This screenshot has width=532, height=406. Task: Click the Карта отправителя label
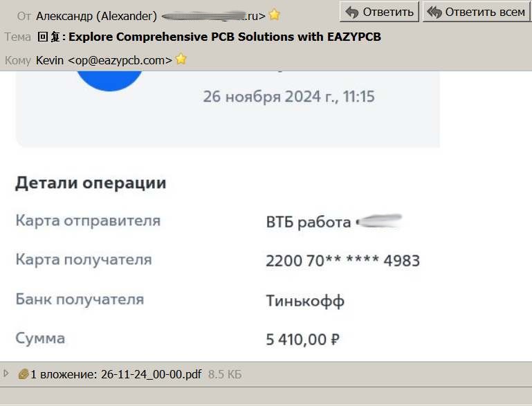(88, 221)
